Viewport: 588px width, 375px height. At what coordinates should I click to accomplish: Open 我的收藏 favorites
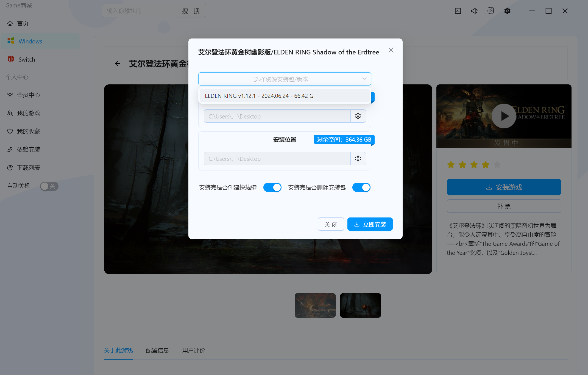pyautogui.click(x=40, y=131)
